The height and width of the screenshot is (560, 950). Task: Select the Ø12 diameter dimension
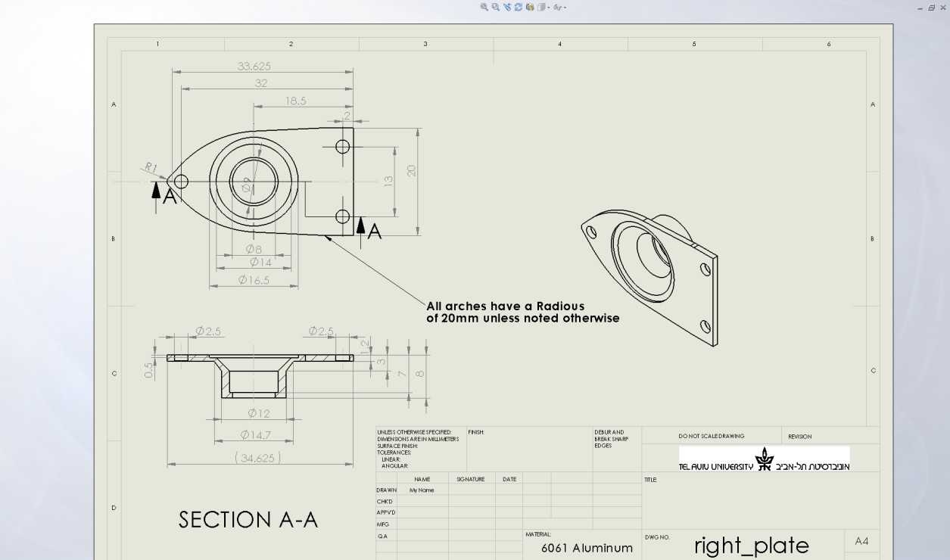259,413
